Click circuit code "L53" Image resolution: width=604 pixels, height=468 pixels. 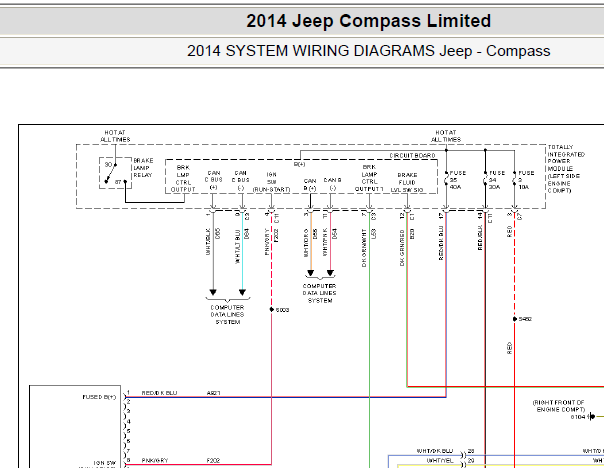coord(373,234)
